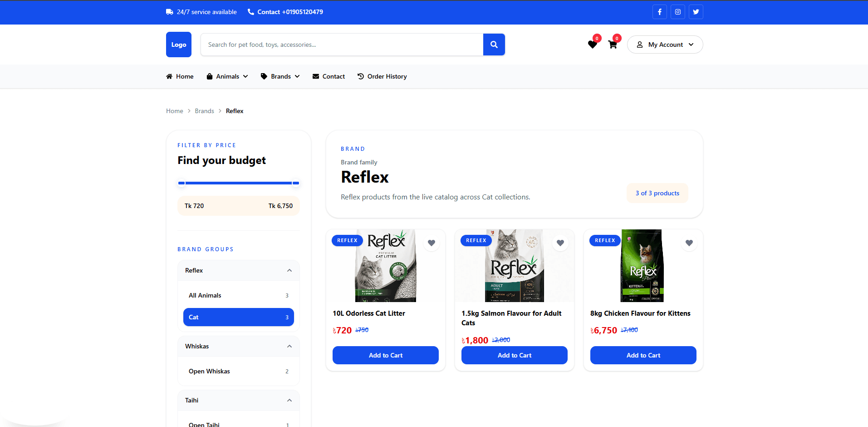Open the 8kg Chicken Flavour for Kittens title
Viewport: 868px width, 427px height.
pos(640,313)
